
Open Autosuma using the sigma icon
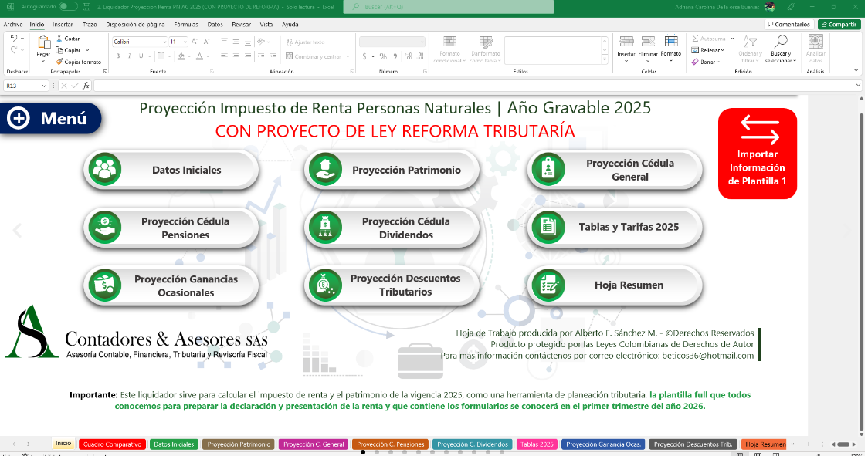point(694,38)
